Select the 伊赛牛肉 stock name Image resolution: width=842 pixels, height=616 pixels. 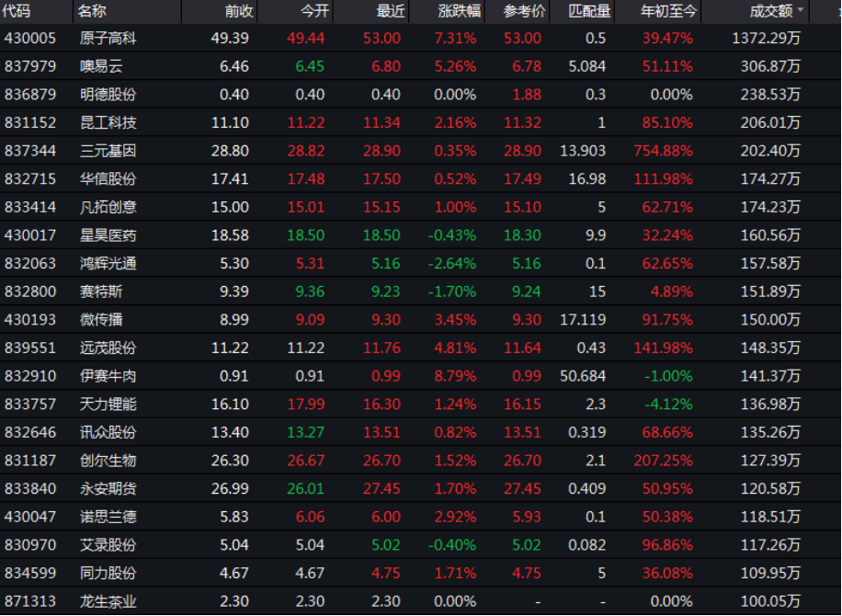(x=108, y=376)
